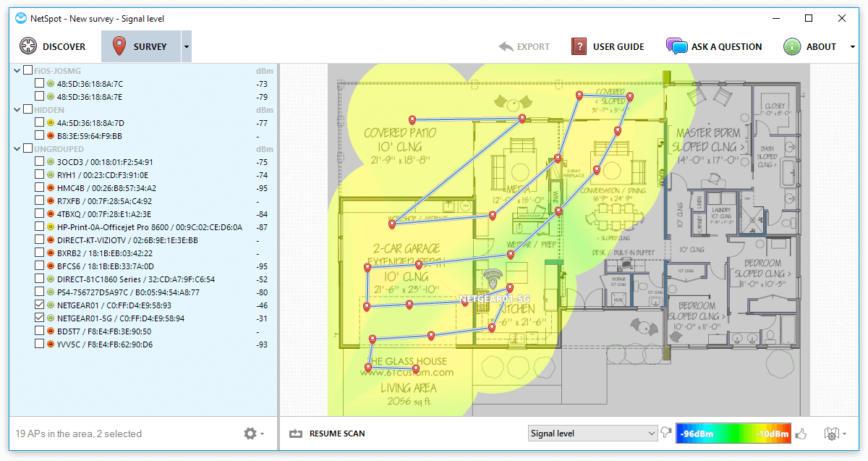Click Resume Scan
Image resolution: width=868 pixels, height=461 pixels.
(327, 433)
